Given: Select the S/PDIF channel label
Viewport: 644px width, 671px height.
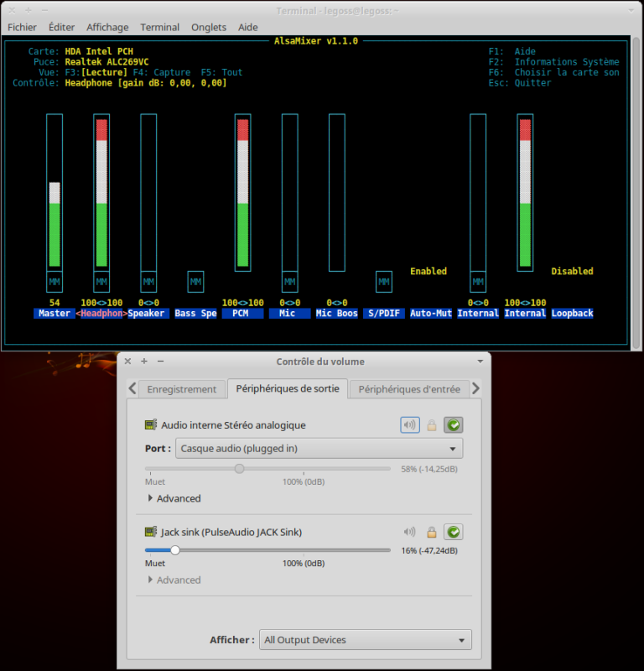Looking at the screenshot, I should [x=384, y=313].
